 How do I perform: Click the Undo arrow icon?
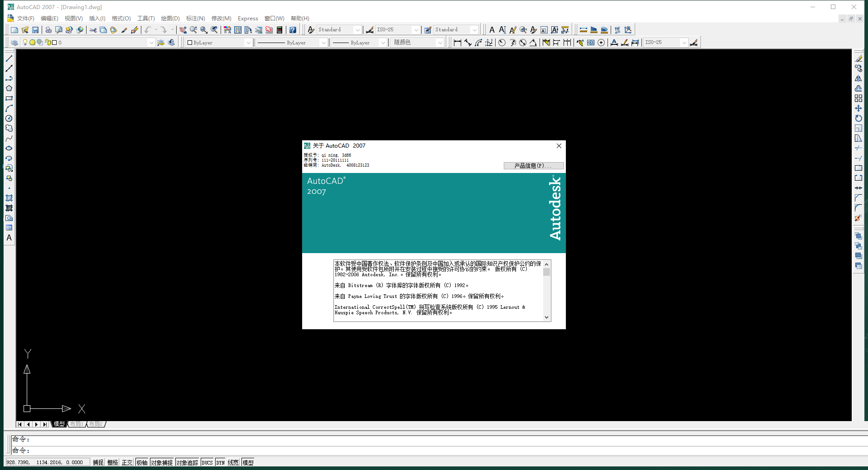pyautogui.click(x=148, y=30)
